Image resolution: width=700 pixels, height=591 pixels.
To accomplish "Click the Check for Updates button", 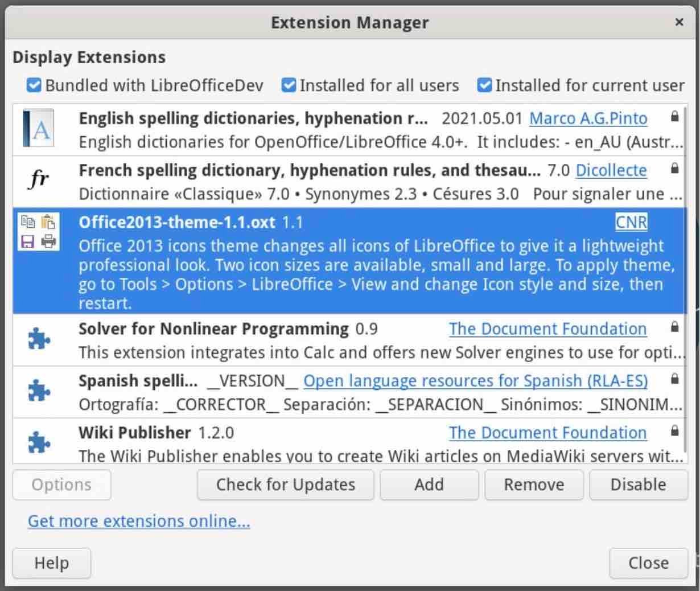I will pos(285,485).
